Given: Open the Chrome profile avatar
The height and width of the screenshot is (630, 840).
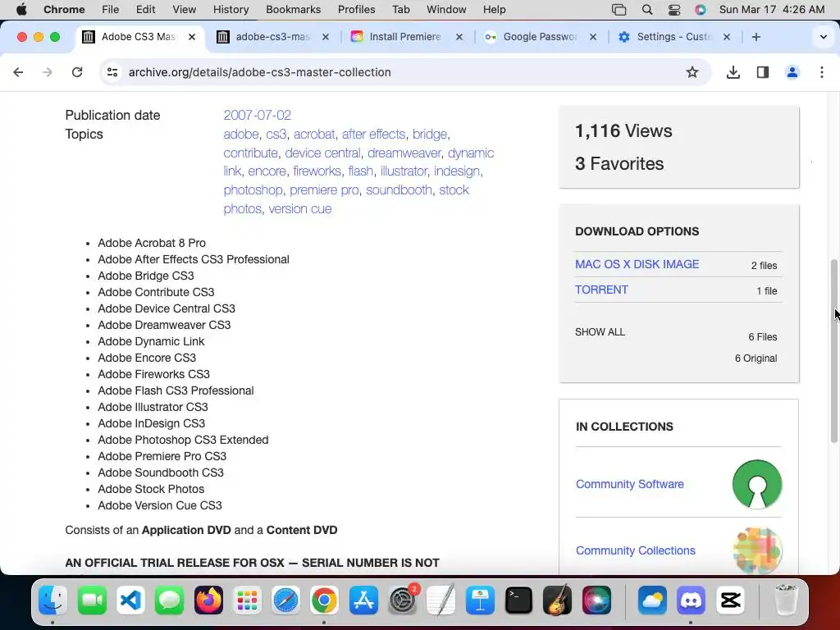Looking at the screenshot, I should point(792,72).
